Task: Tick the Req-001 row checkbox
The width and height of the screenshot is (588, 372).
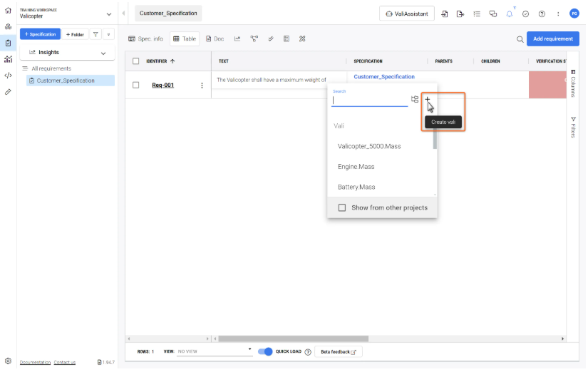Action: (136, 86)
